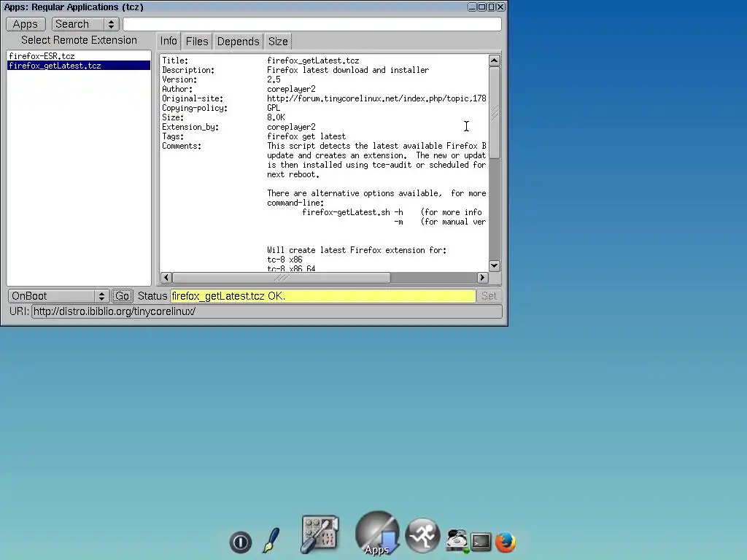Open the Control Panel tools icon
747x560 pixels.
pyautogui.click(x=320, y=534)
